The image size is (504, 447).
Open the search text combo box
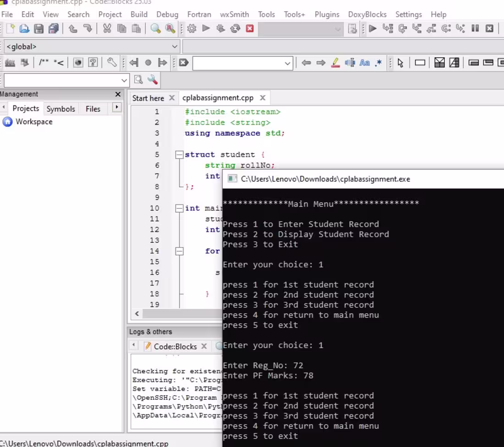pos(243,63)
